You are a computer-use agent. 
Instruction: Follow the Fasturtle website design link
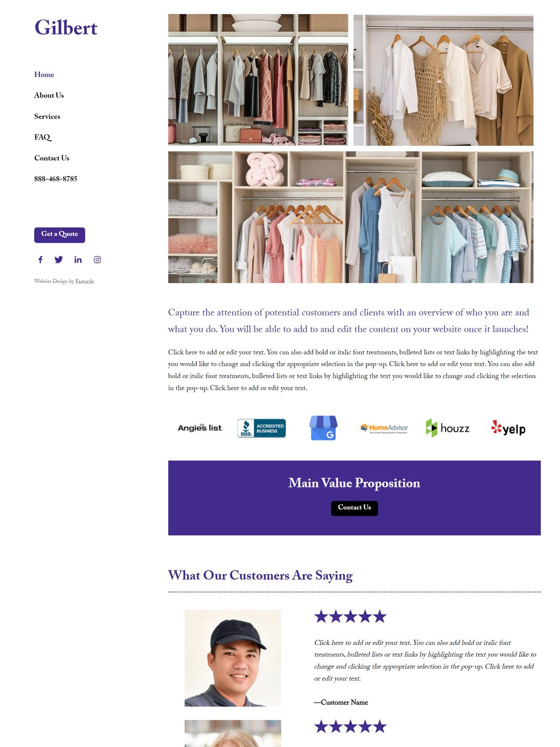pos(85,281)
